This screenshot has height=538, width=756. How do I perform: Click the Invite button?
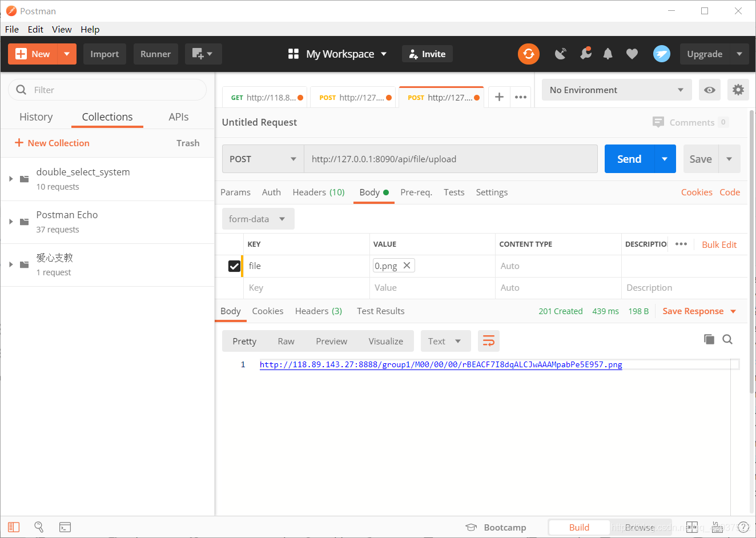pos(427,54)
